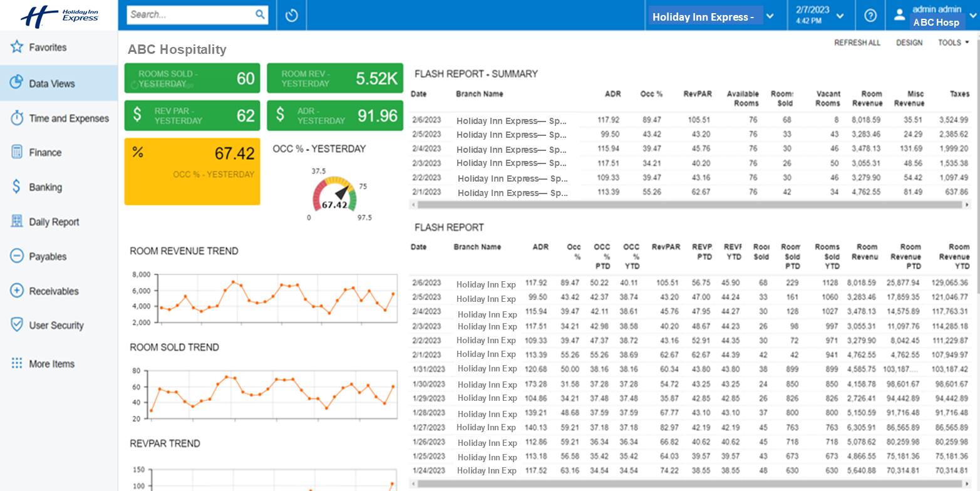Open Banking dollar sign icon
This screenshot has width=980, height=491.
[x=17, y=187]
